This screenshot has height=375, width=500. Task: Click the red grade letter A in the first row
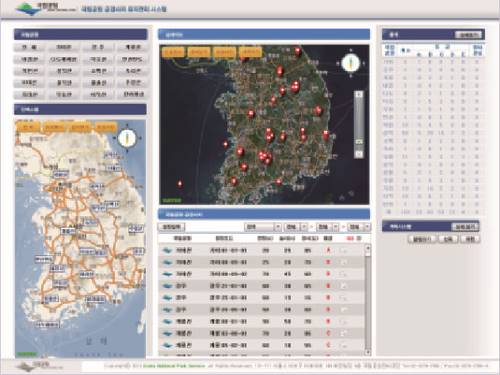point(328,250)
